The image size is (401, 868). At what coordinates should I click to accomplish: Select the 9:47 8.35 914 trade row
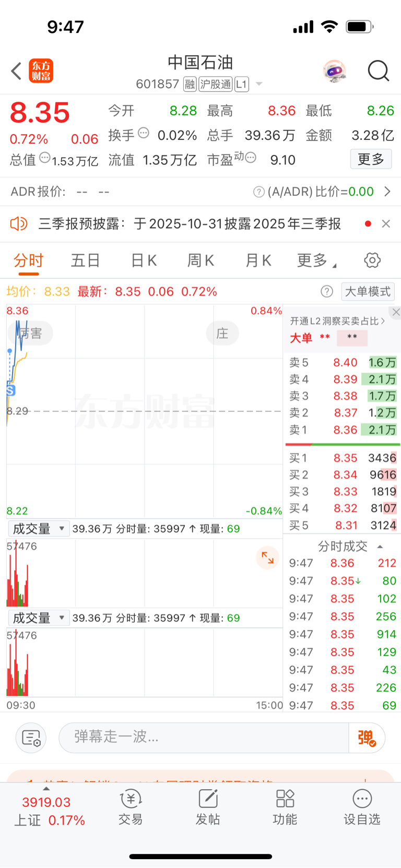[x=343, y=634]
